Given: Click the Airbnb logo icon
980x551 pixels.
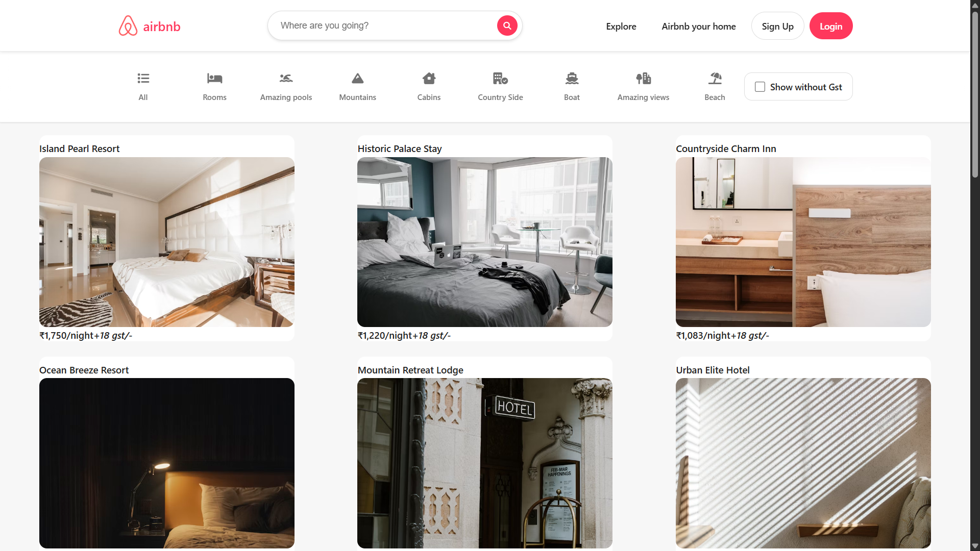Looking at the screenshot, I should tap(128, 26).
